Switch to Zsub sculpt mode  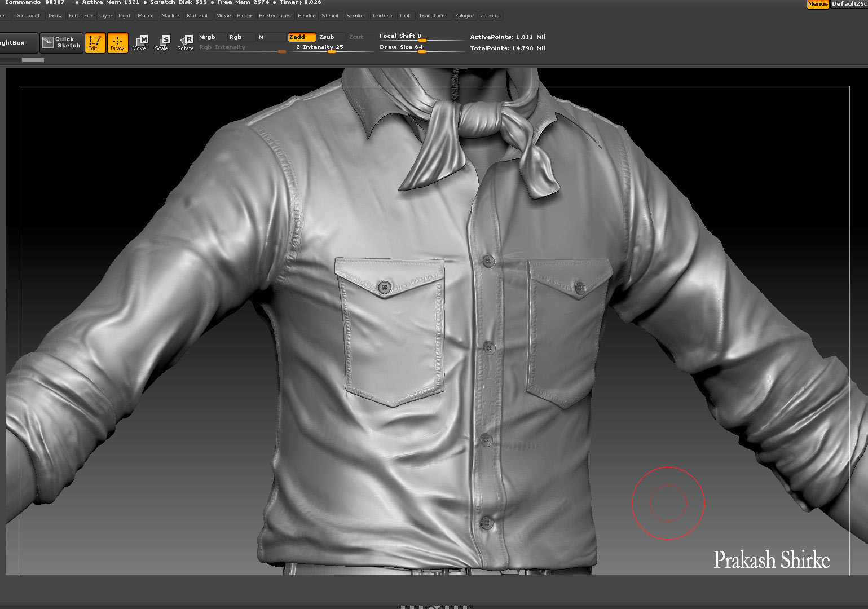pyautogui.click(x=329, y=37)
